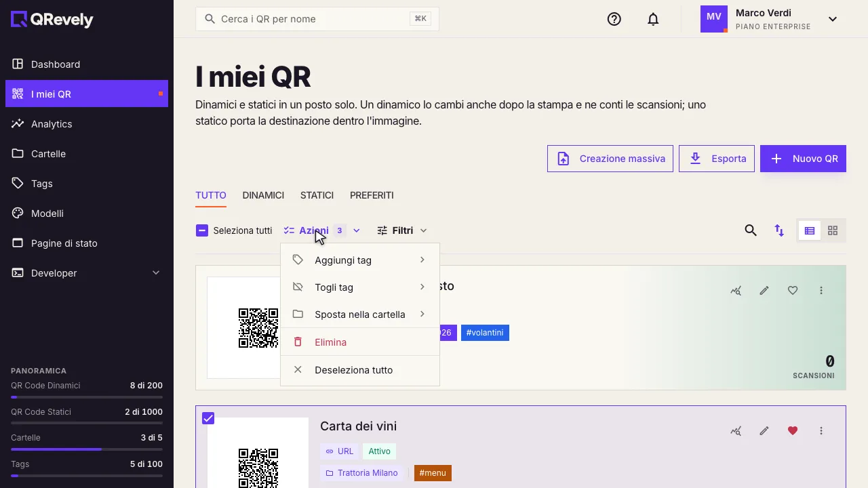Screen dimensions: 868x488
Task: Switch to list view
Action: [810, 230]
